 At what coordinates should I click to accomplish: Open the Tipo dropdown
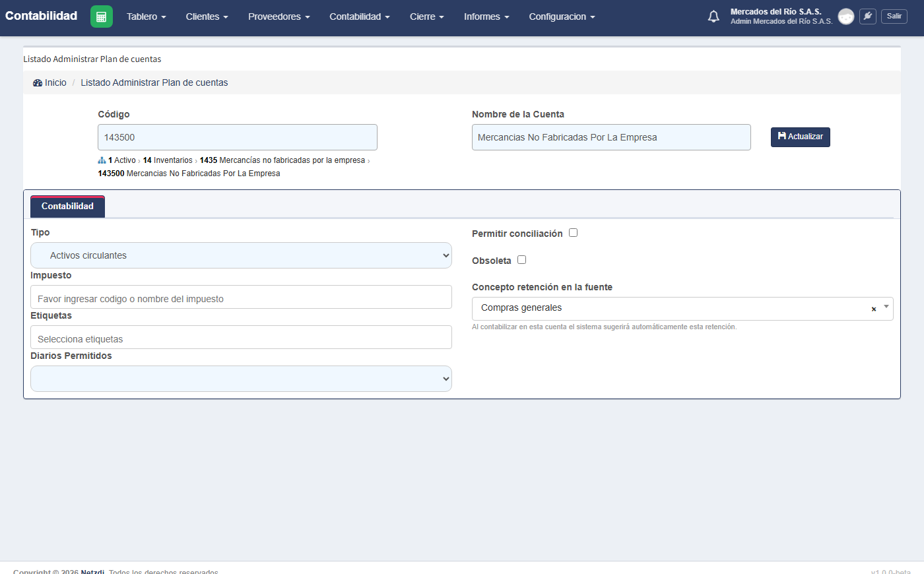pos(241,255)
